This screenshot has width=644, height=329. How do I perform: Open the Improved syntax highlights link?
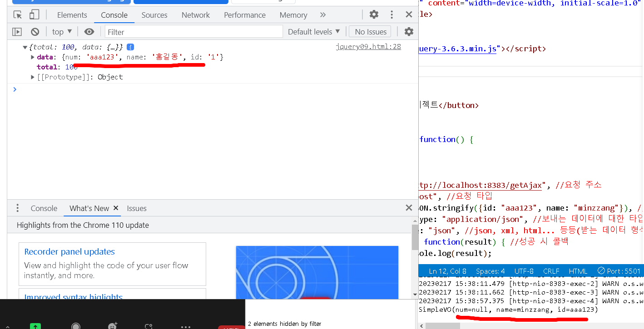(73, 296)
